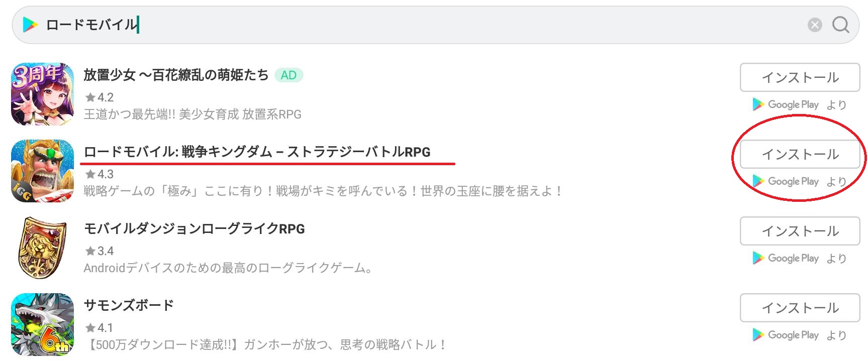Clear the search text with X icon
Screen dimensions: 868x363
pyautogui.click(x=815, y=25)
